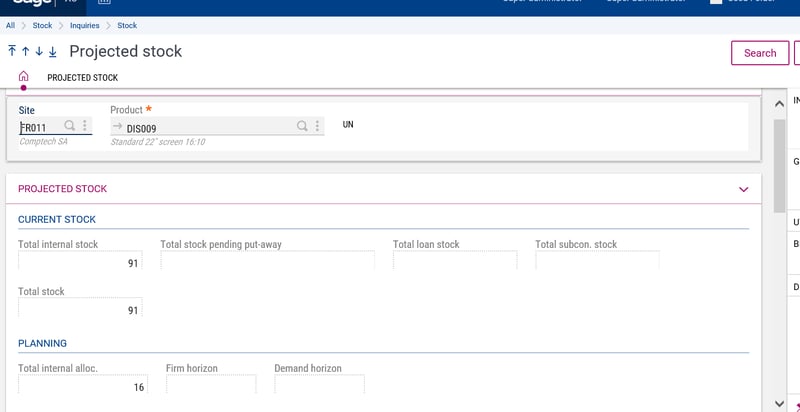
Task: Select the PROJECTED STOCK tab
Action: 83,78
